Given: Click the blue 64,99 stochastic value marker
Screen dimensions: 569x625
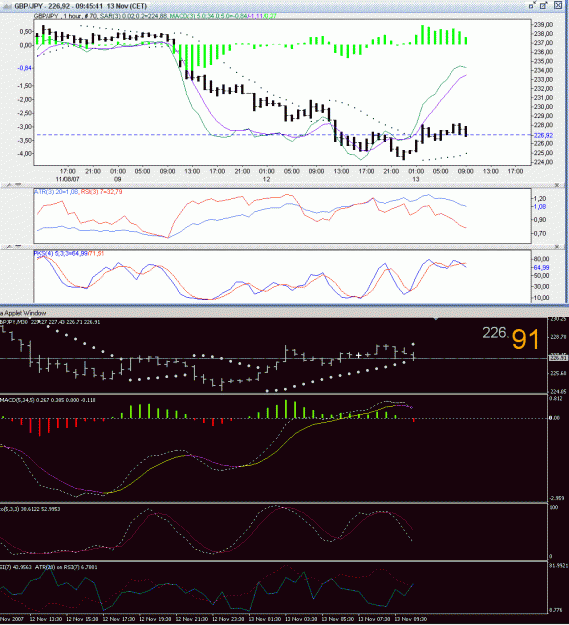Looking at the screenshot, I should (x=542, y=267).
